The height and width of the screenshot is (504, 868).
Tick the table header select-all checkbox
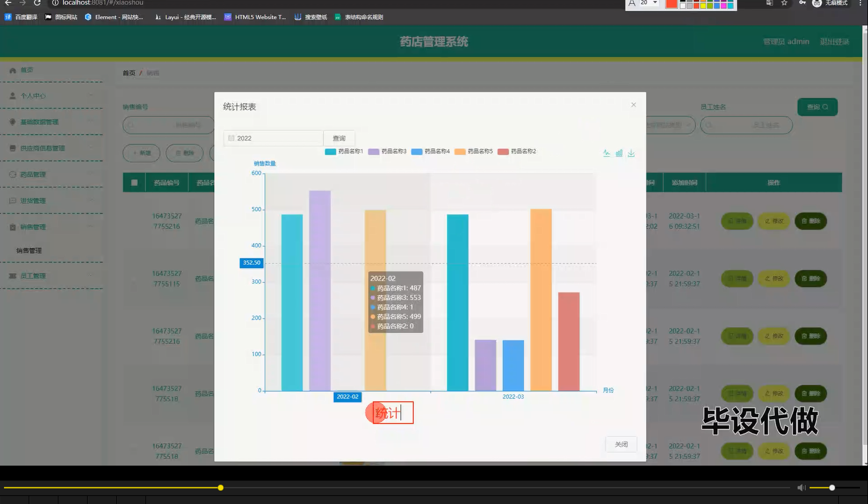click(134, 183)
